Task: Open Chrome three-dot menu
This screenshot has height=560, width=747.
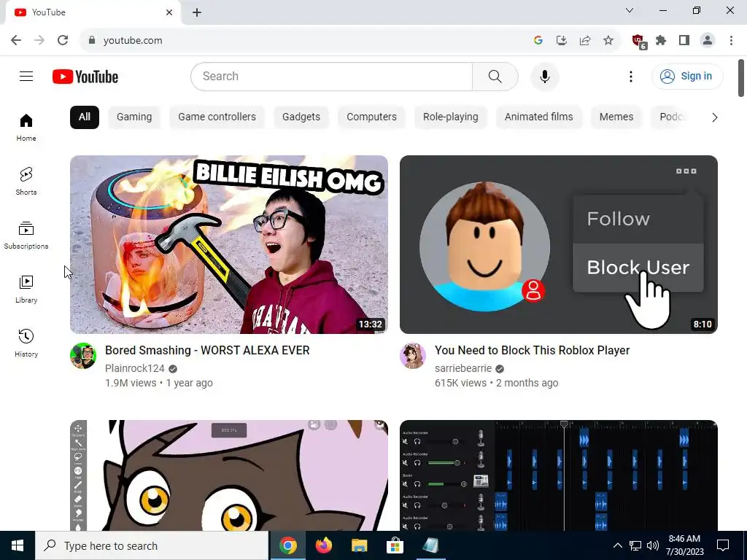Action: coord(731,41)
